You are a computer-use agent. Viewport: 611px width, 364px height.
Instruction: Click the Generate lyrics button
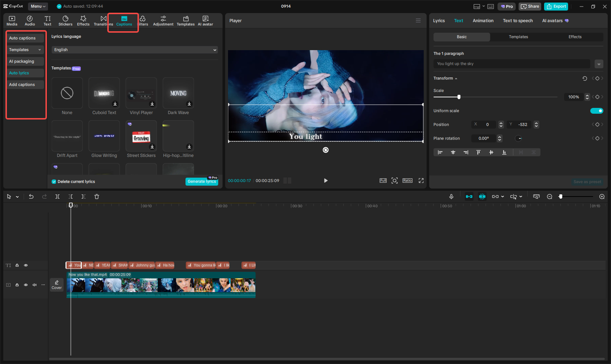(x=201, y=181)
